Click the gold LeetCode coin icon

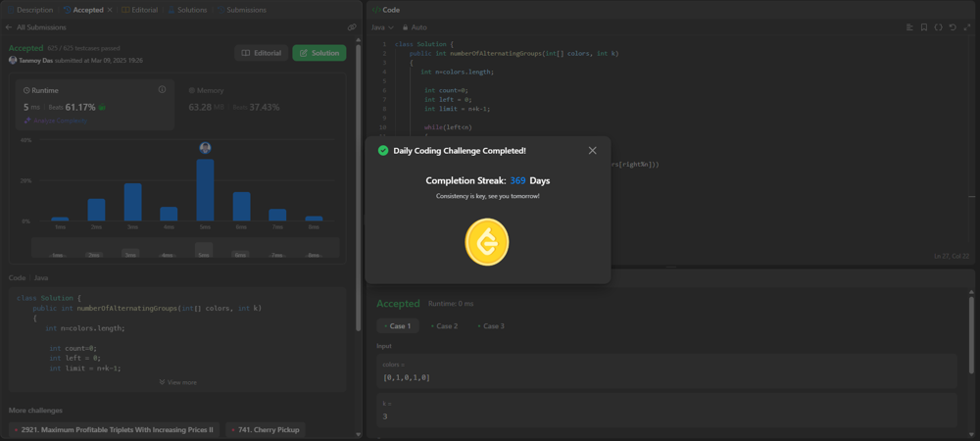pos(487,242)
